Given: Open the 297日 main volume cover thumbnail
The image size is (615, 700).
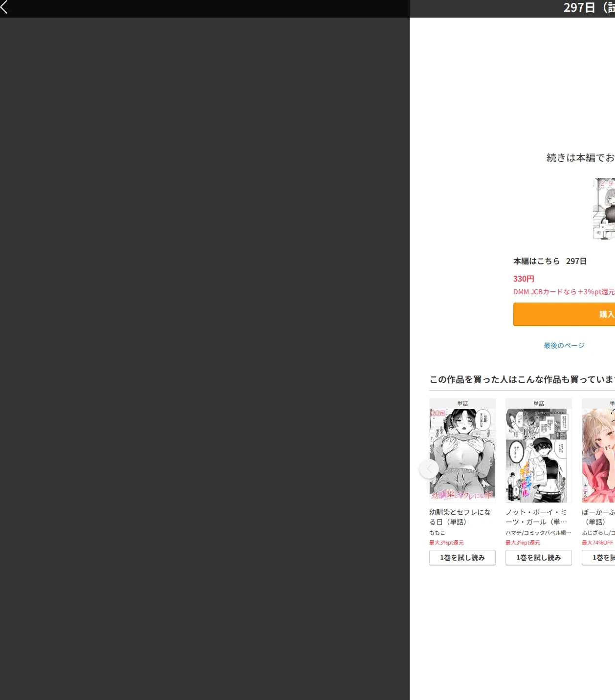Looking at the screenshot, I should pos(604,209).
